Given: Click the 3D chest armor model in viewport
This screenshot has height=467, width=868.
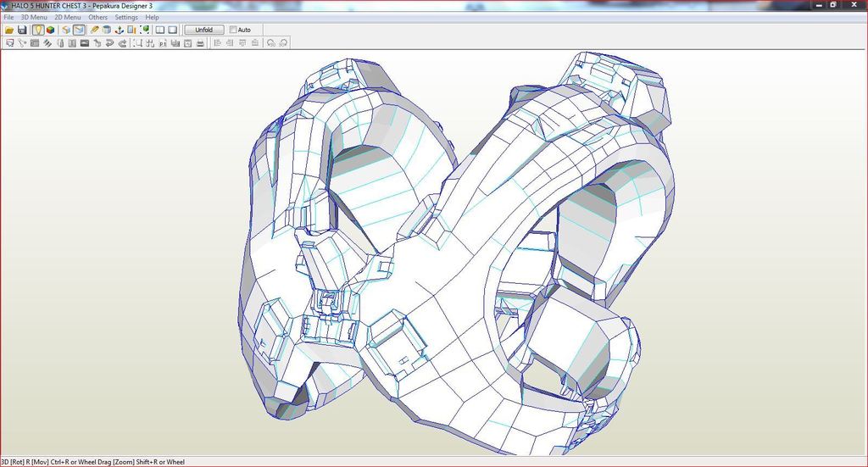Looking at the screenshot, I should (x=454, y=254).
